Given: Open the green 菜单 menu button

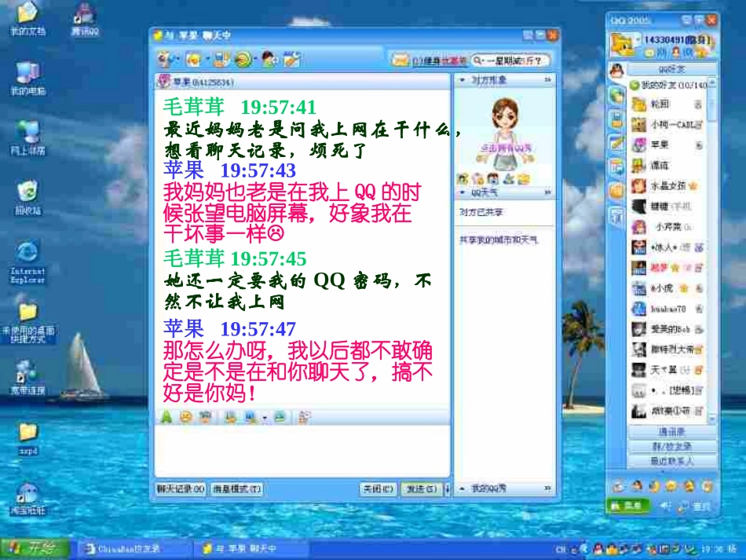Looking at the screenshot, I should 627,506.
